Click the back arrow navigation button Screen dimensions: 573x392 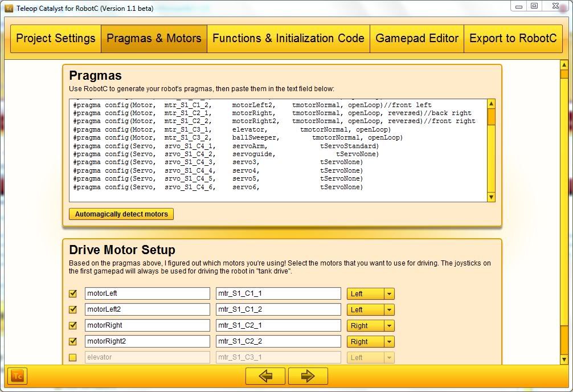(265, 376)
